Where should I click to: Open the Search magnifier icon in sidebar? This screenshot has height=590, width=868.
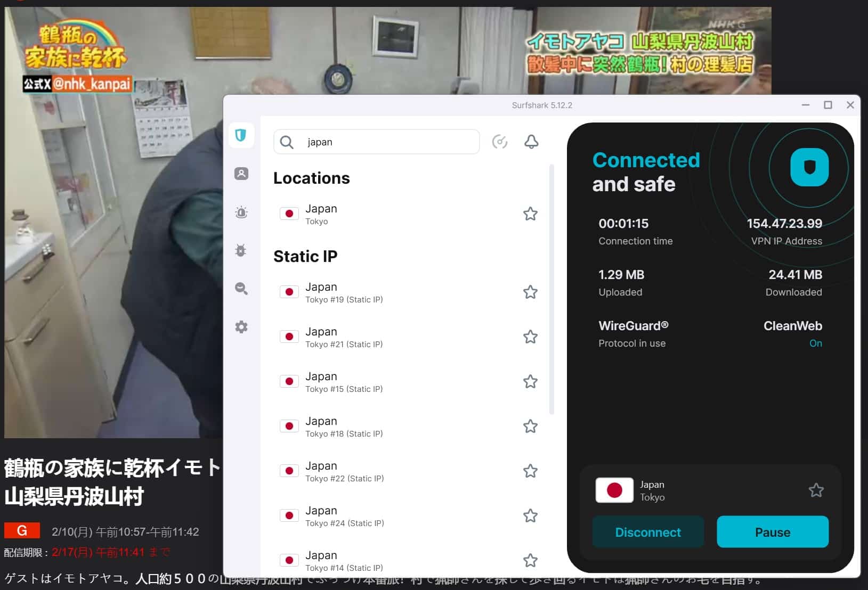click(241, 289)
